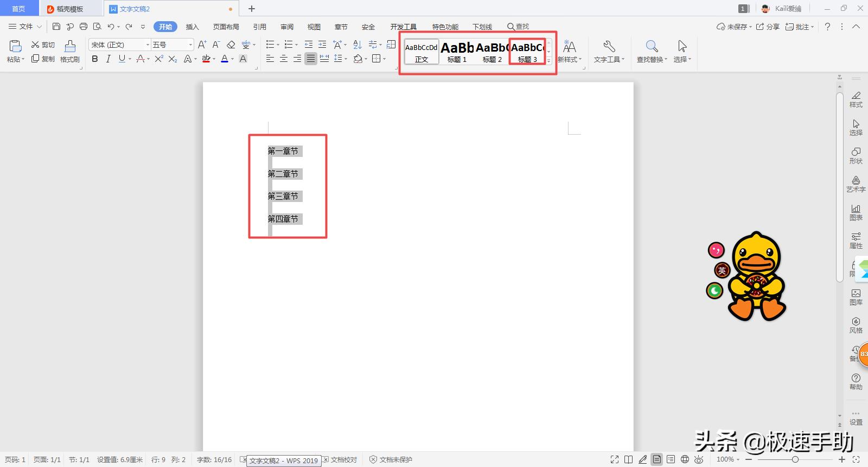This screenshot has height=467, width=868.
Task: Expand the numbered list dropdown arrow
Action: point(296,45)
